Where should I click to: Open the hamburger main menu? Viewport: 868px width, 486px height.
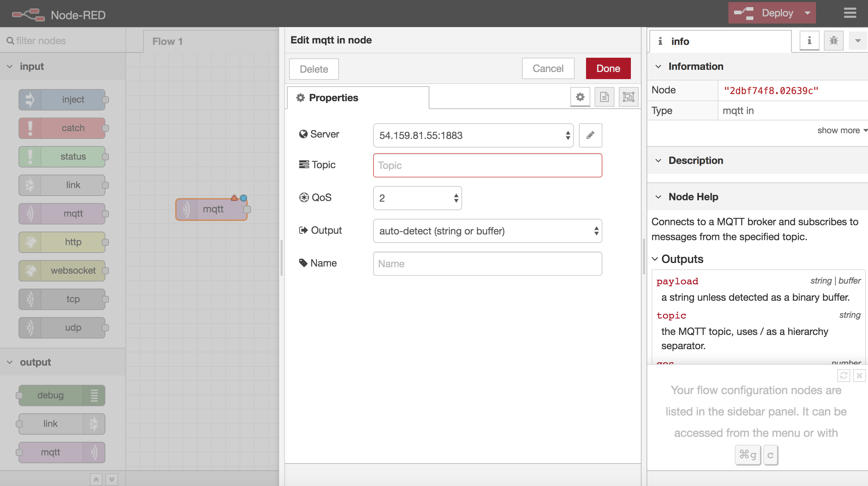point(850,13)
